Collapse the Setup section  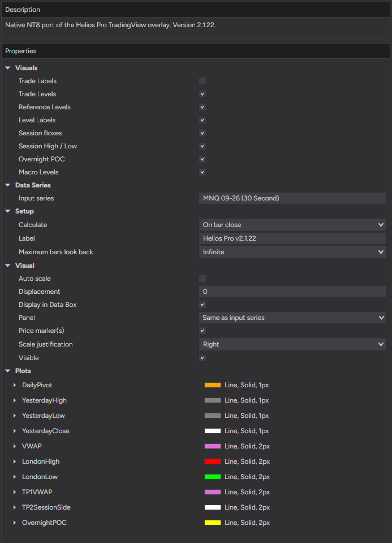(8, 211)
